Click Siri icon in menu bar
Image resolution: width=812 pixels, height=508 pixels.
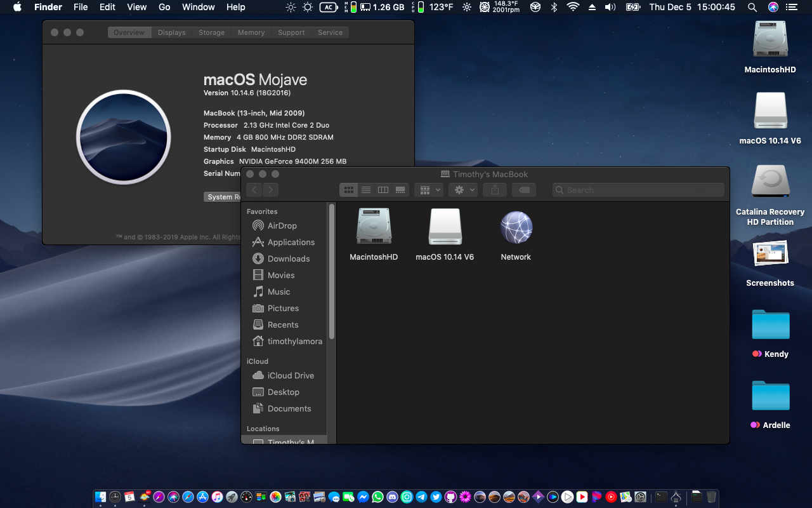pos(773,7)
